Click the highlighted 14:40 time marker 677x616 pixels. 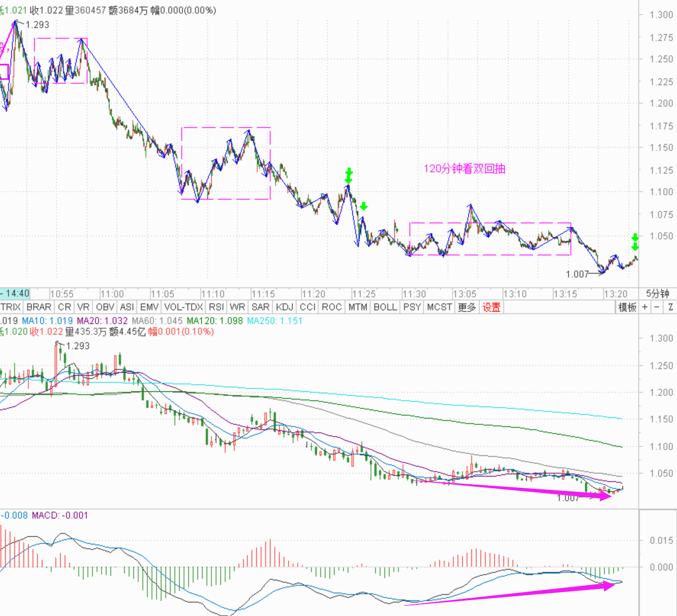(16, 294)
